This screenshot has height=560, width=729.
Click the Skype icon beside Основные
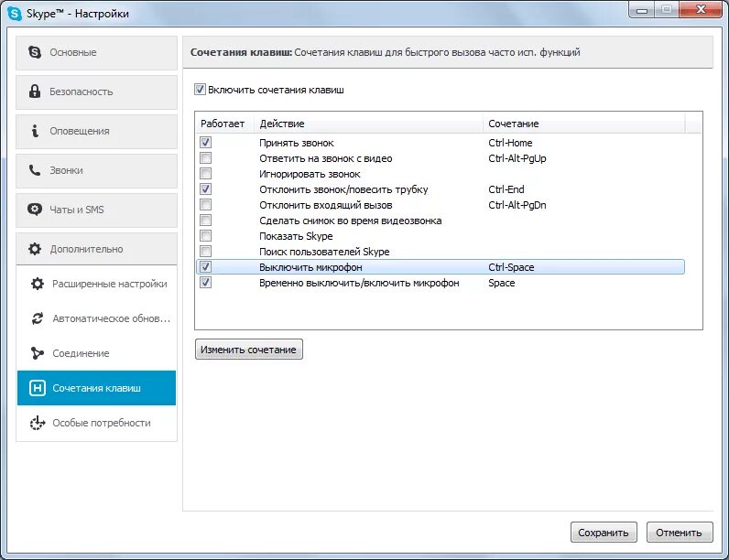pyautogui.click(x=35, y=52)
